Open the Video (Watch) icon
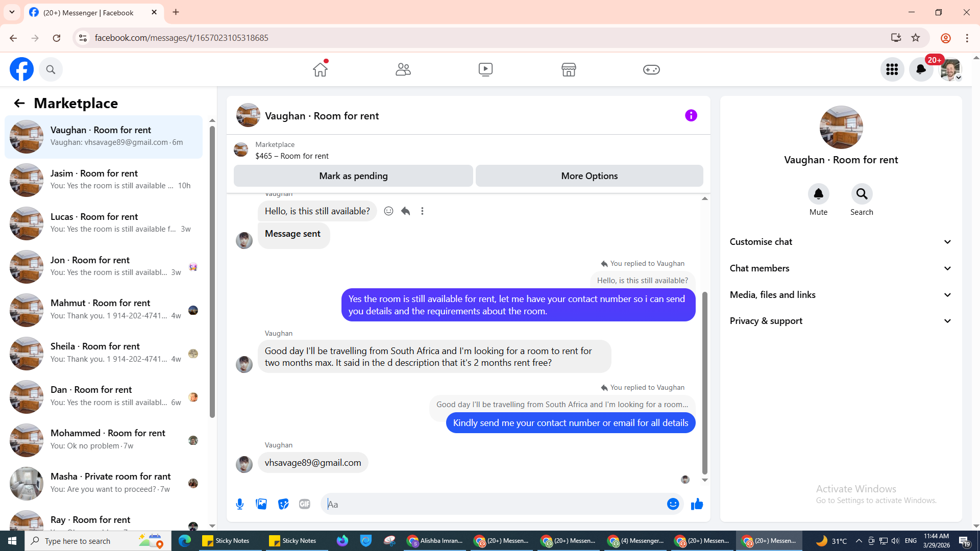 coord(485,69)
